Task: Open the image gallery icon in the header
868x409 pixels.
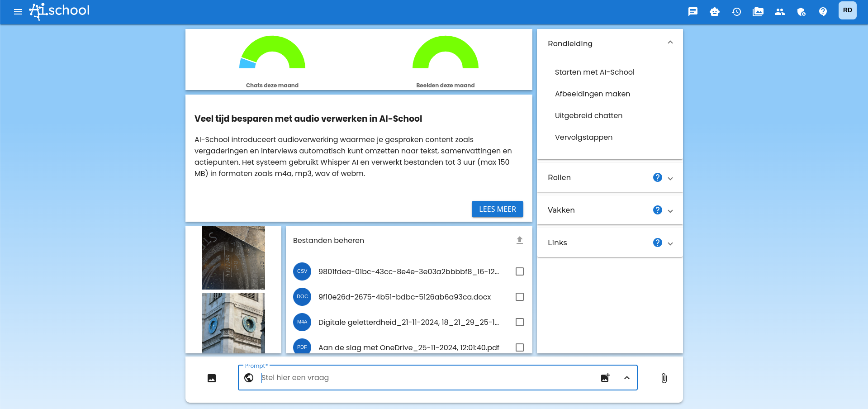Action: (758, 12)
